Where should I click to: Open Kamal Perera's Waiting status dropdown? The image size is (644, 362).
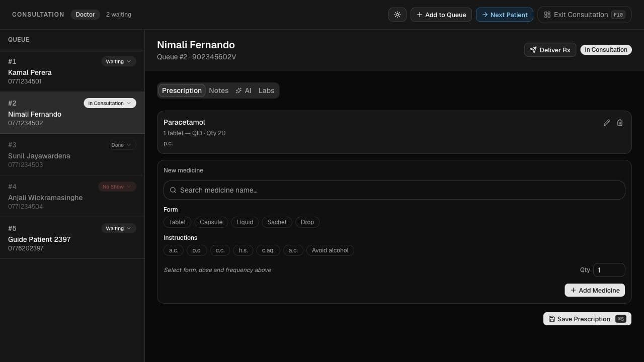click(x=119, y=61)
